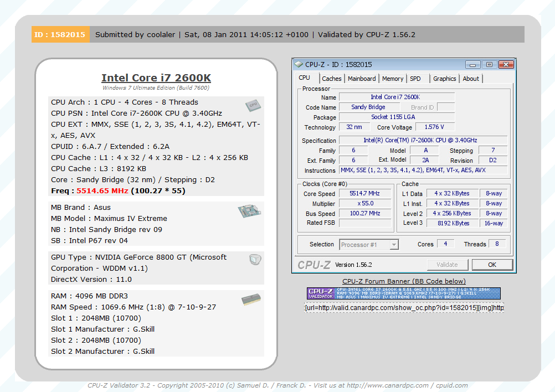
Task: Click the Stepping value 7
Action: pos(493,151)
